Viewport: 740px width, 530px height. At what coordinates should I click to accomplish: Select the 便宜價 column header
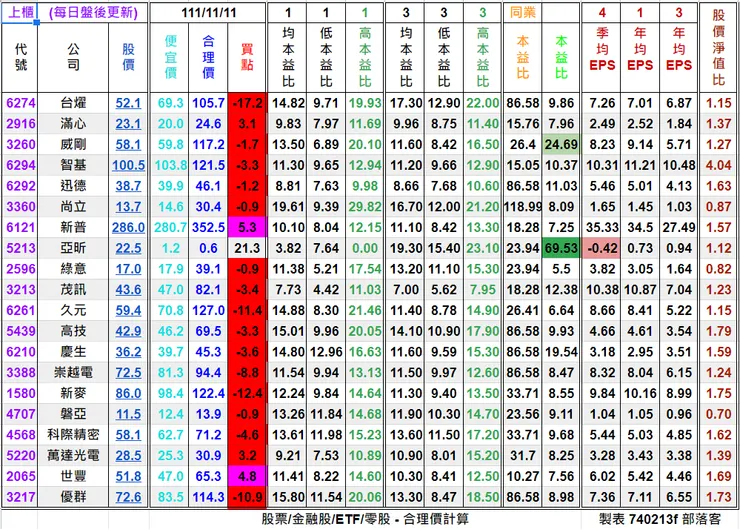coord(170,57)
